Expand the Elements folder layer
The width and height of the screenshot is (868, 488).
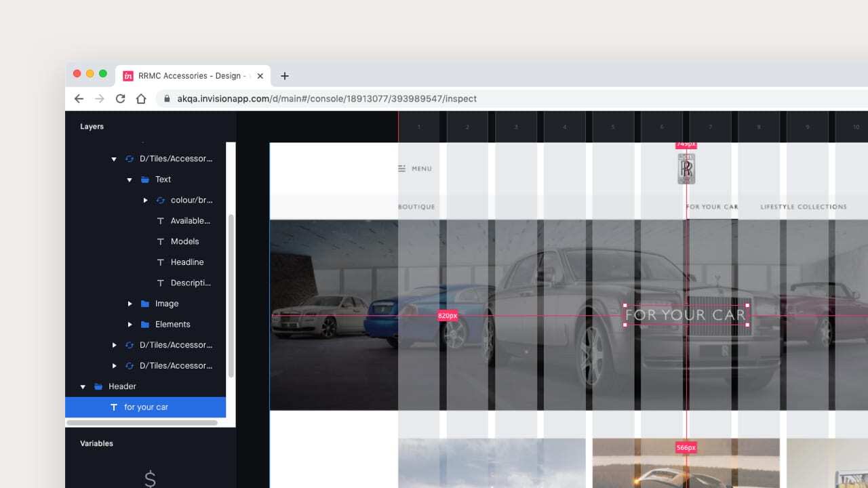tap(130, 325)
